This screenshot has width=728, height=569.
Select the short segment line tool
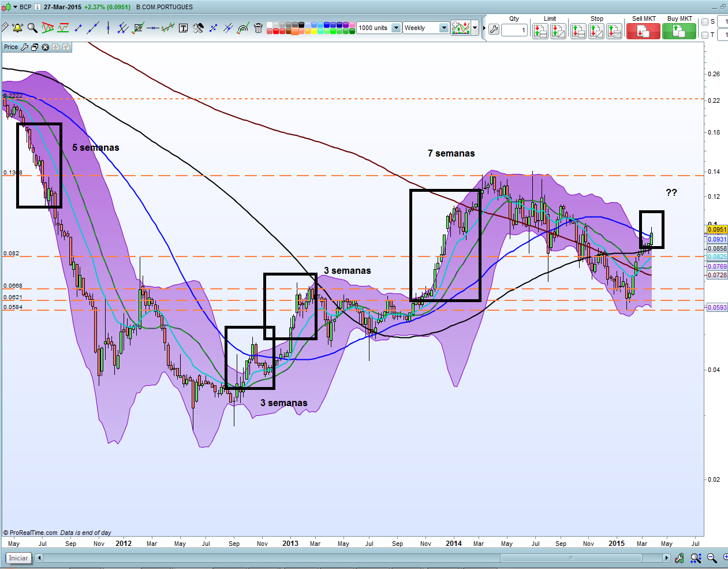[78, 28]
